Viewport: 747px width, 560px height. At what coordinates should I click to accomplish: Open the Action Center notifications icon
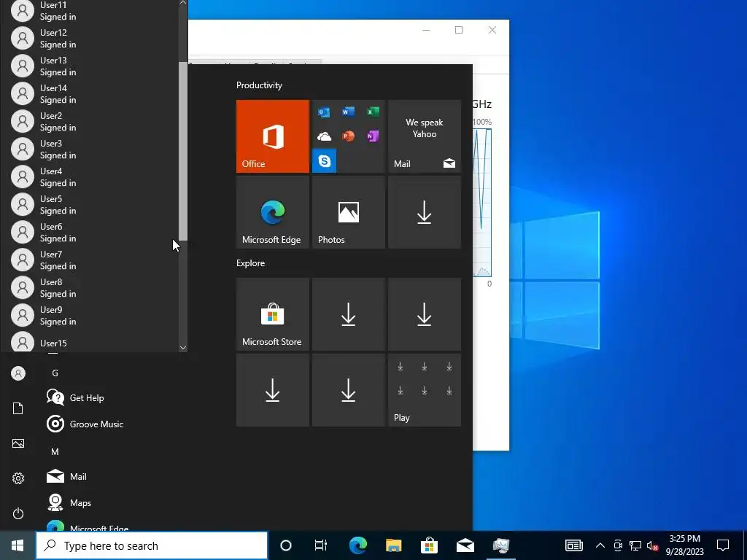tap(723, 545)
